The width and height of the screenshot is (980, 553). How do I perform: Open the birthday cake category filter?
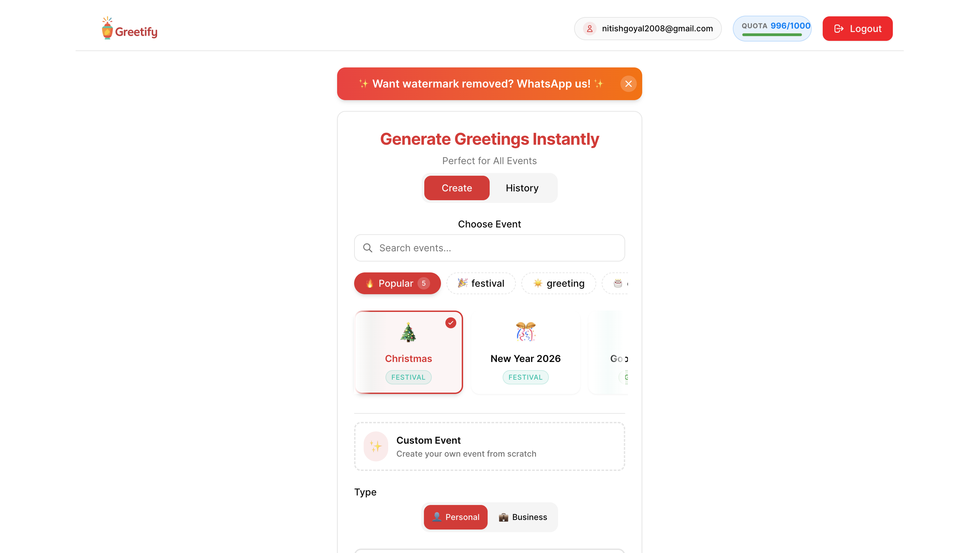pos(617,283)
